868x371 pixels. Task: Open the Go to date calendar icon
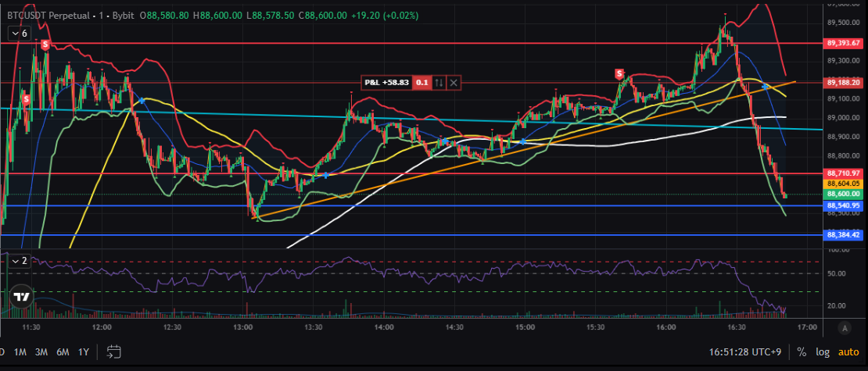pos(114,351)
